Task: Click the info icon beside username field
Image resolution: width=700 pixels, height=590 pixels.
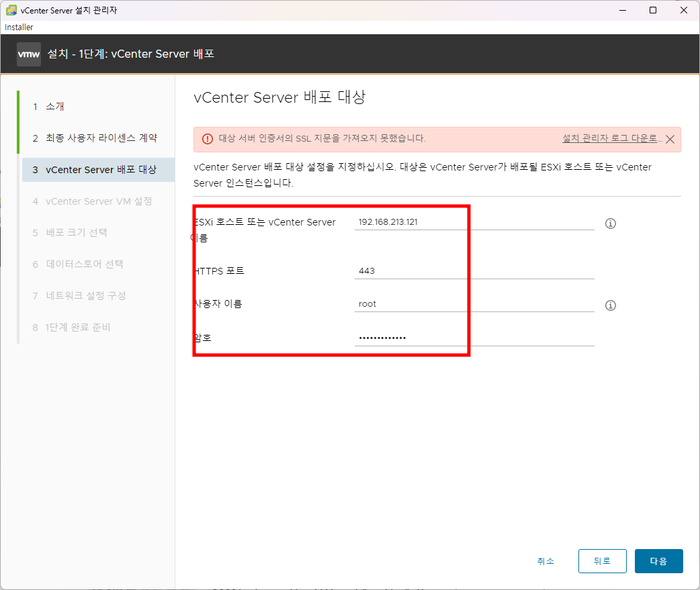Action: 610,305
